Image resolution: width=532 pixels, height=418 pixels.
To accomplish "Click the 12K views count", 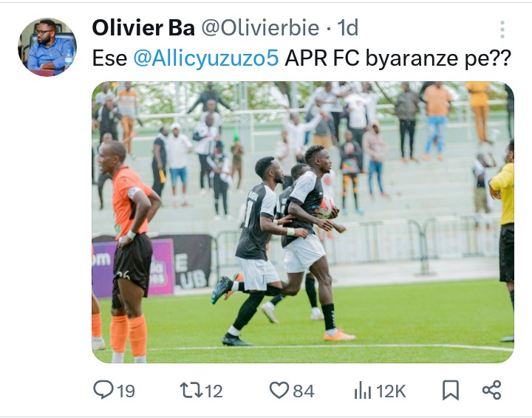I will pos(391,391).
